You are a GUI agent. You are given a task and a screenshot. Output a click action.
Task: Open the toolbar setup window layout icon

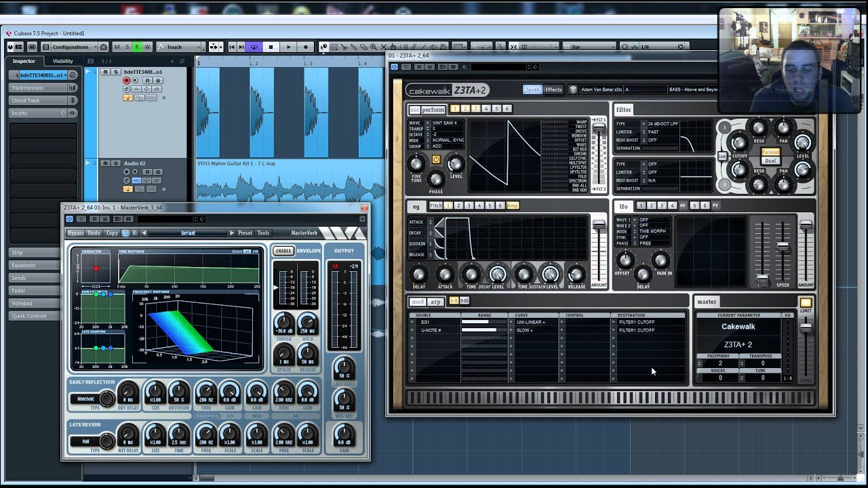point(19,47)
